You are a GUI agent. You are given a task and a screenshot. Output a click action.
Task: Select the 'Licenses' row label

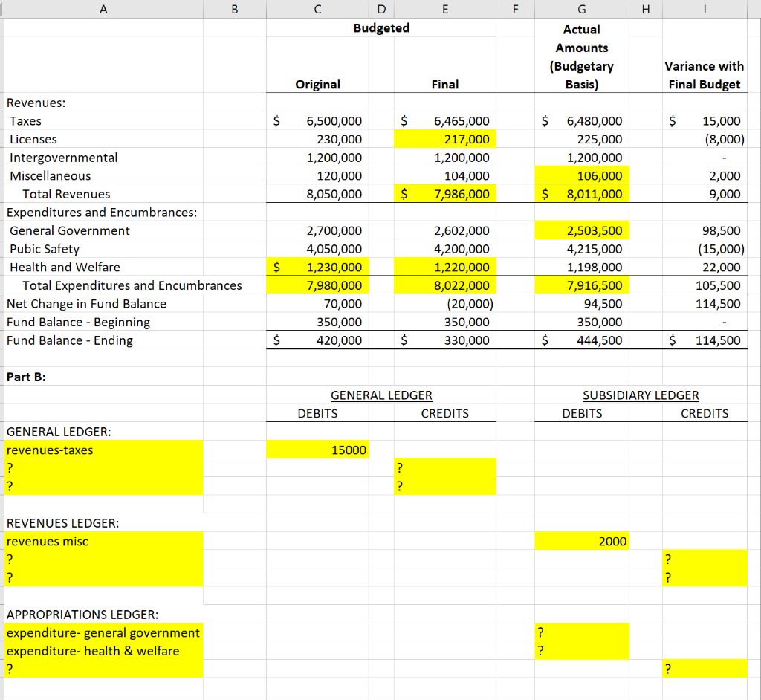click(x=33, y=139)
